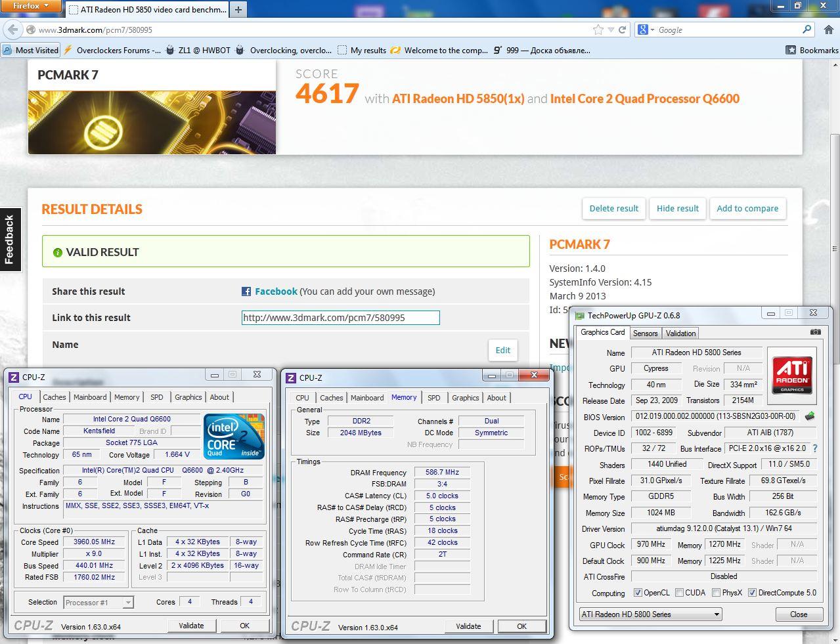The image size is (840, 644).
Task: Click Intel Core 2 Quad logo in CPU-Z
Action: point(234,437)
